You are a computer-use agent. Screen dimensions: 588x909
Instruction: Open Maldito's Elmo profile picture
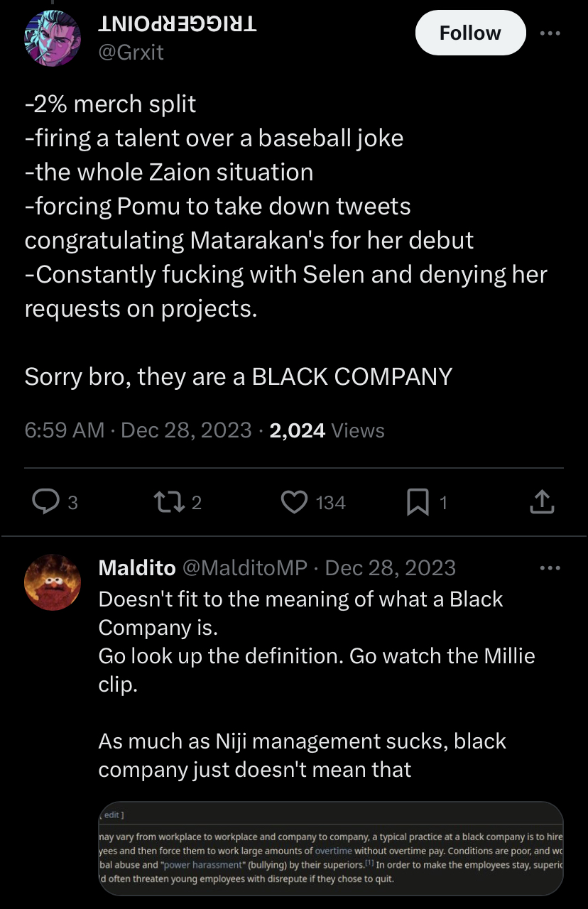click(53, 582)
